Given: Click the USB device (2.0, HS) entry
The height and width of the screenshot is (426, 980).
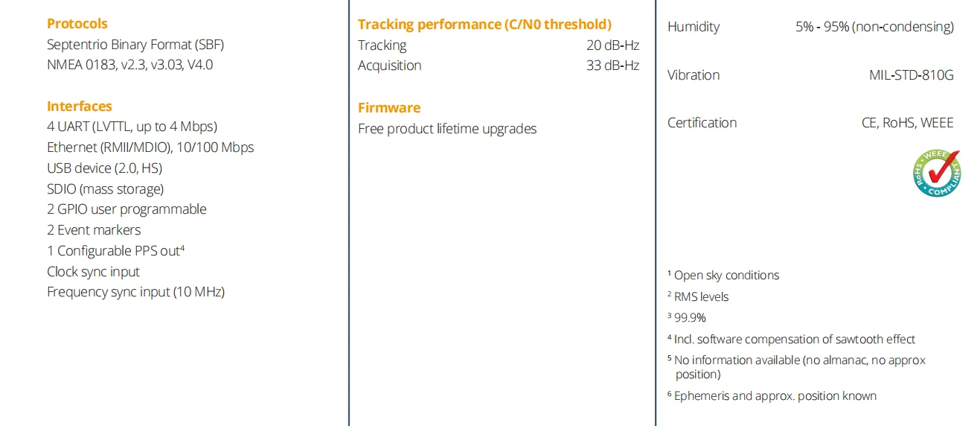Looking at the screenshot, I should point(105,168).
